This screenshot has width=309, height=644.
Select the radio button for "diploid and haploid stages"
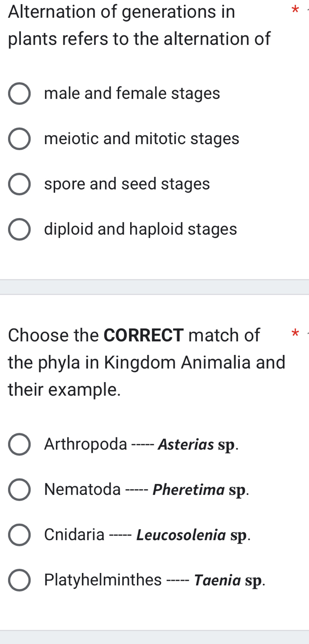[19, 229]
